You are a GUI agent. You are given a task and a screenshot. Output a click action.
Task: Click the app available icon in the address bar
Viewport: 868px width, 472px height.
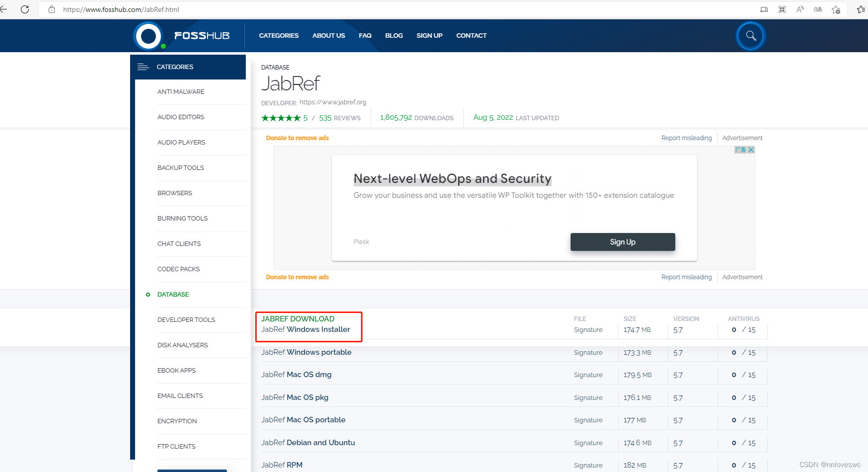[764, 9]
